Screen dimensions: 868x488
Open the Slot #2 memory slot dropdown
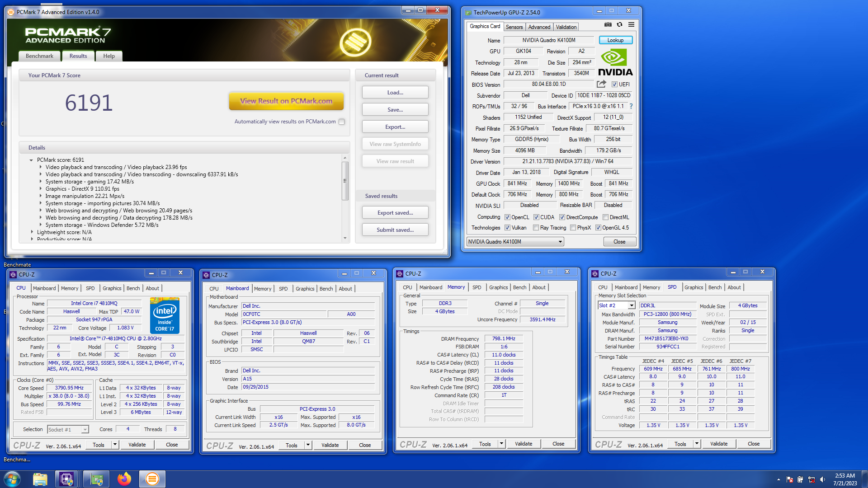coord(617,305)
